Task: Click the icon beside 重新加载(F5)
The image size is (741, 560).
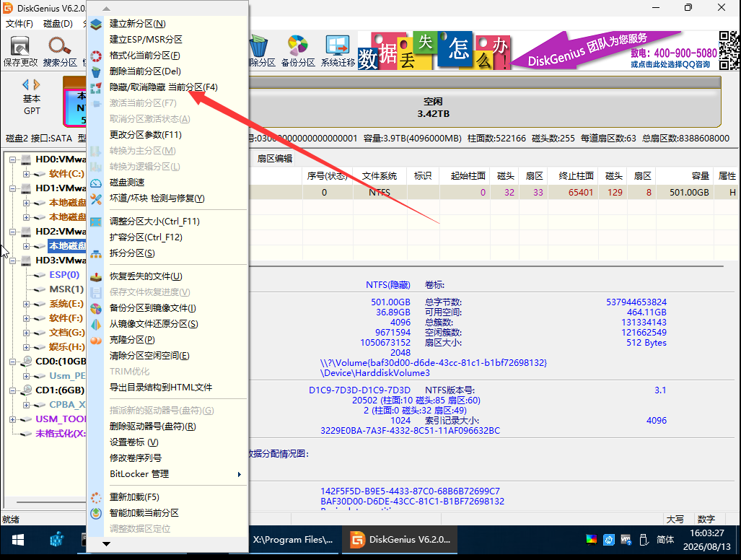Action: [x=96, y=498]
